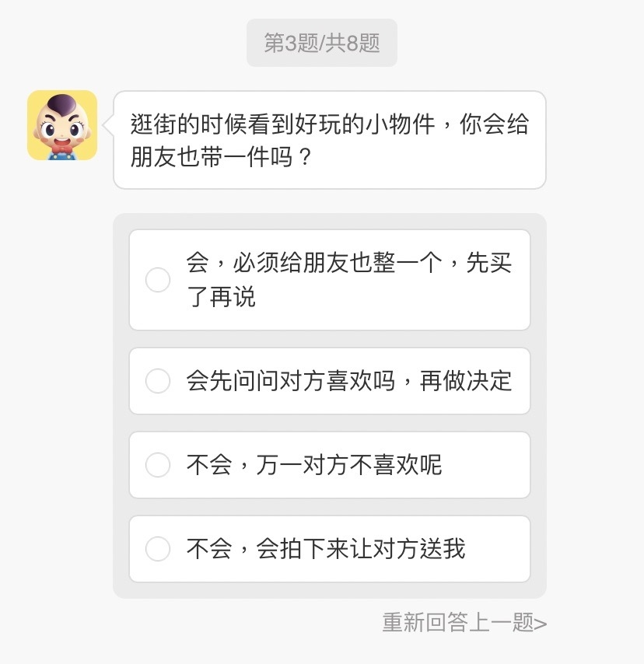The height and width of the screenshot is (664, 644).
Task: Select radio button for 会，必须给朋友也整一个
Action: pos(158,280)
